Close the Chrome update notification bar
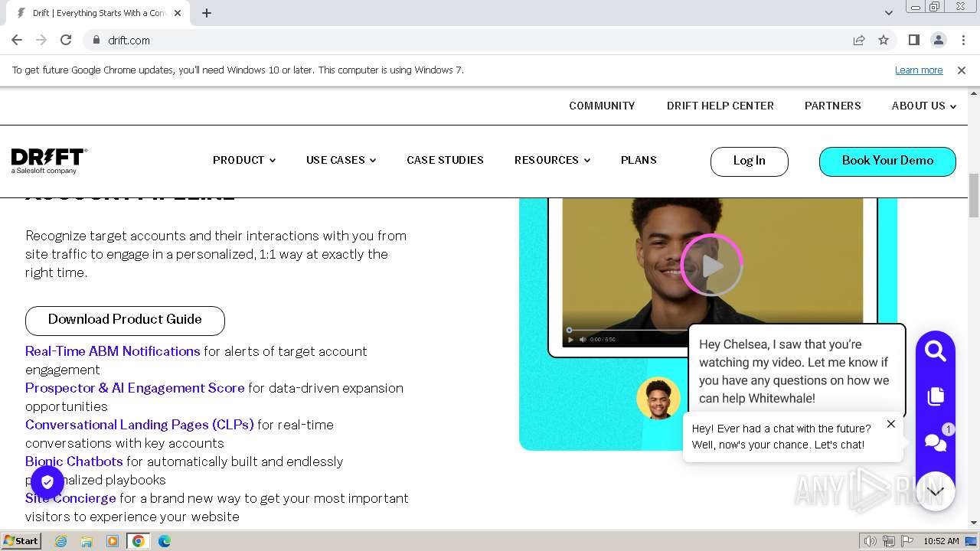This screenshot has height=551, width=980. coord(962,70)
